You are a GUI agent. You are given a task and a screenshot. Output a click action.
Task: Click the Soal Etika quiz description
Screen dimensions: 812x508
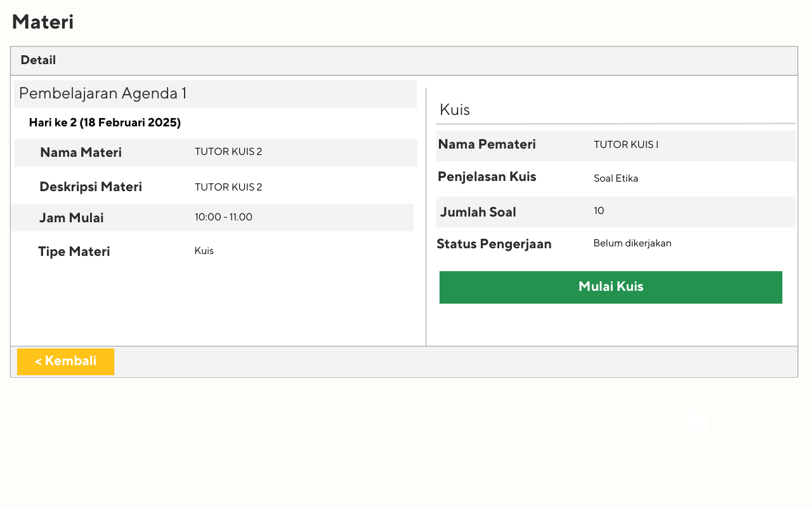615,178
